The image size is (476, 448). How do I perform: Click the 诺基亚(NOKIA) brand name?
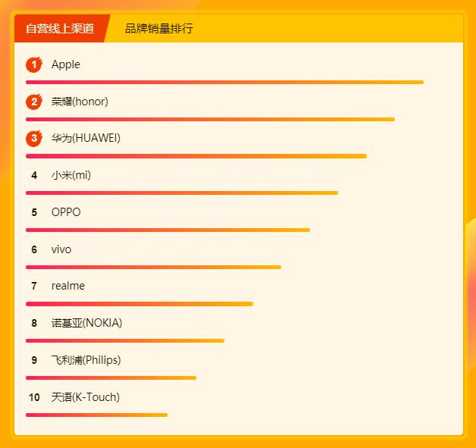tap(87, 323)
